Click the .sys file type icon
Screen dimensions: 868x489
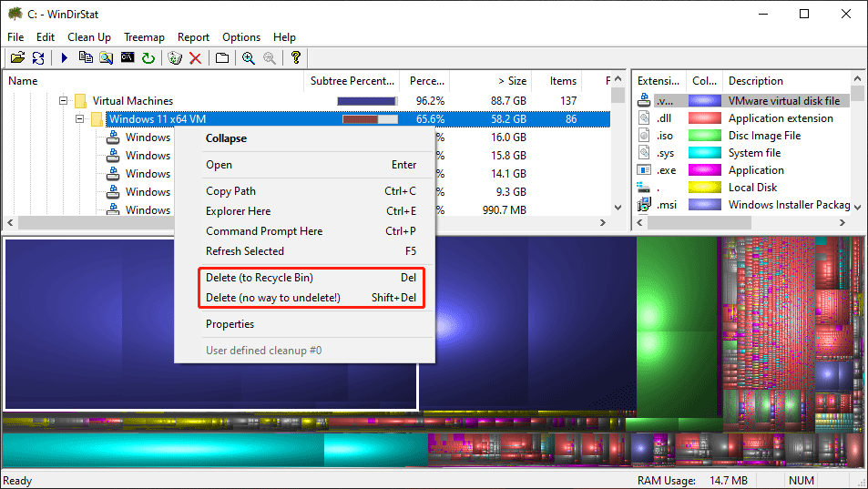pyautogui.click(x=644, y=153)
